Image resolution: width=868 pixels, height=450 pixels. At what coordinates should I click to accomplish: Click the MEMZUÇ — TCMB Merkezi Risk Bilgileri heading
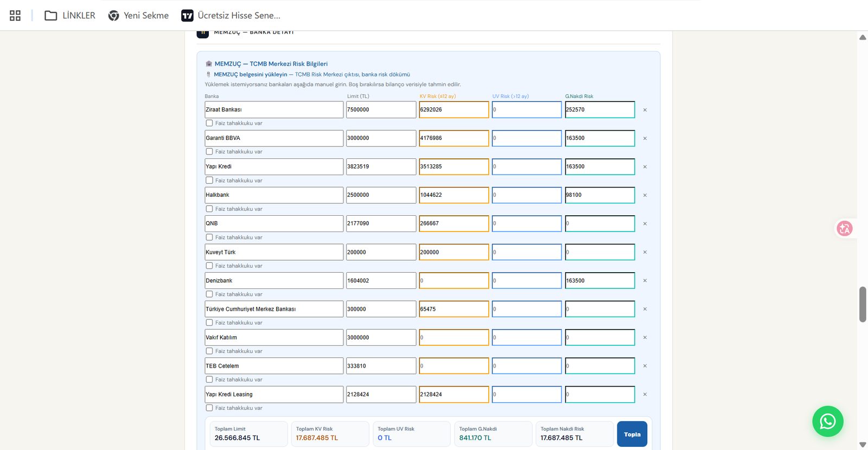point(271,64)
